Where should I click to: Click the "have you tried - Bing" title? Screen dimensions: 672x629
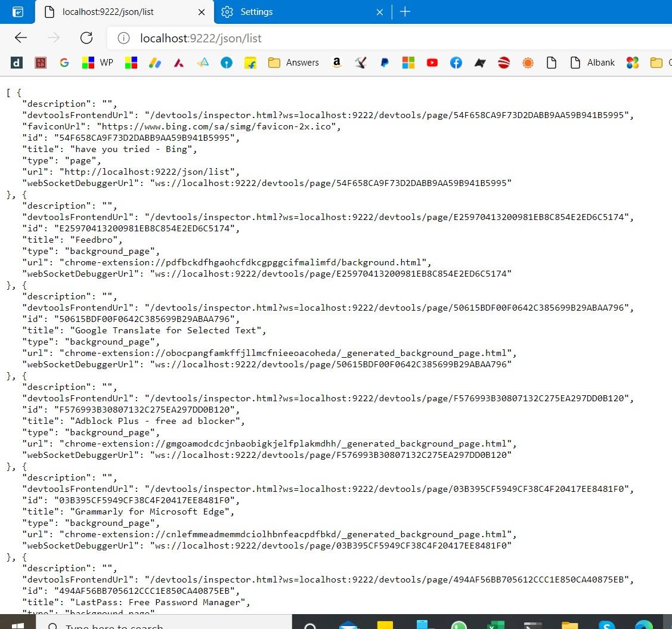coord(131,149)
